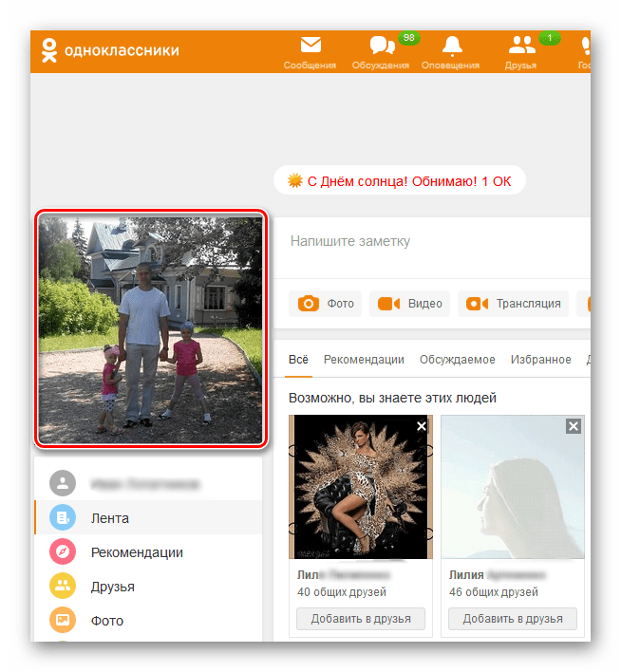
Task: Open Лилия's suggested profile photo
Action: click(513, 487)
